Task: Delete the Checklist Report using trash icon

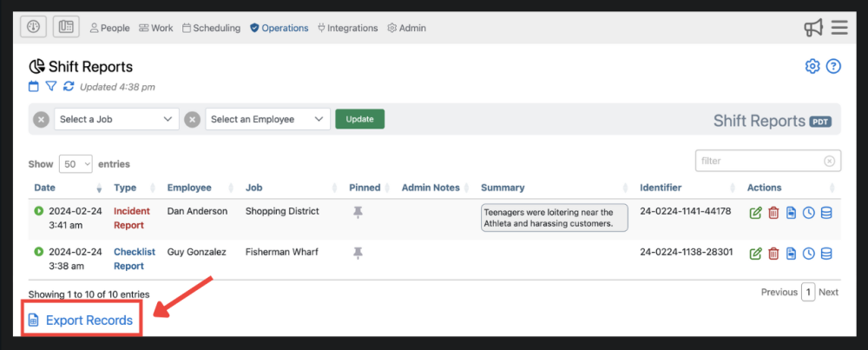Action: pos(773,254)
